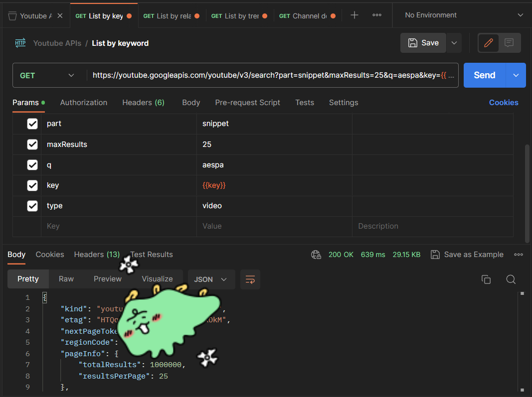Select the response Cookies tab
532x397 pixels.
[x=49, y=255]
